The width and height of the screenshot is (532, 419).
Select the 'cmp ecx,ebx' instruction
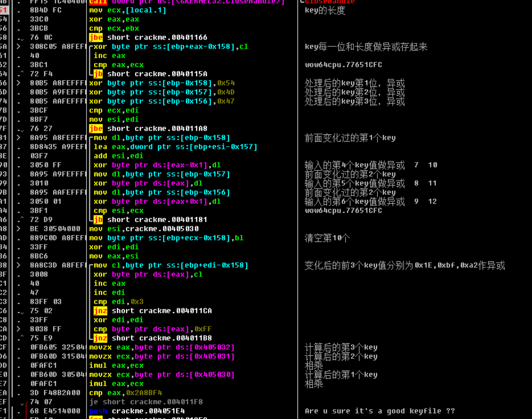pyautogui.click(x=114, y=29)
